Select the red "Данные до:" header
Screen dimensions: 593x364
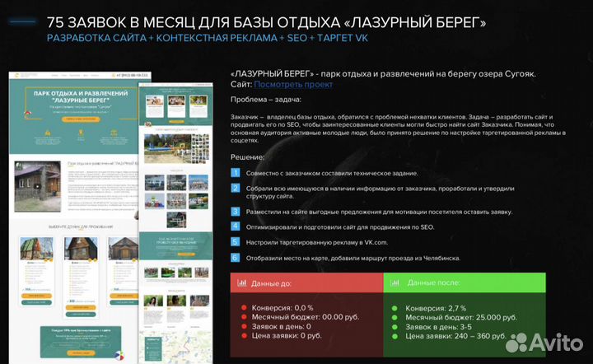(x=306, y=282)
